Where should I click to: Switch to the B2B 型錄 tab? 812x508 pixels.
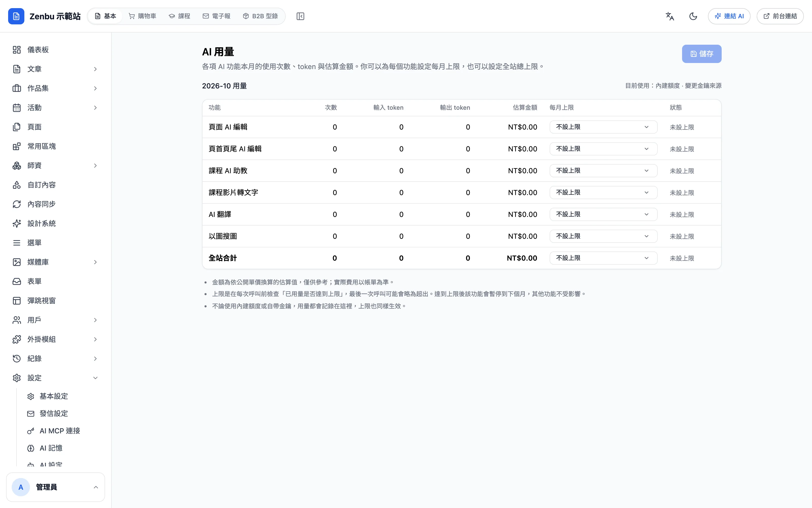(x=260, y=16)
